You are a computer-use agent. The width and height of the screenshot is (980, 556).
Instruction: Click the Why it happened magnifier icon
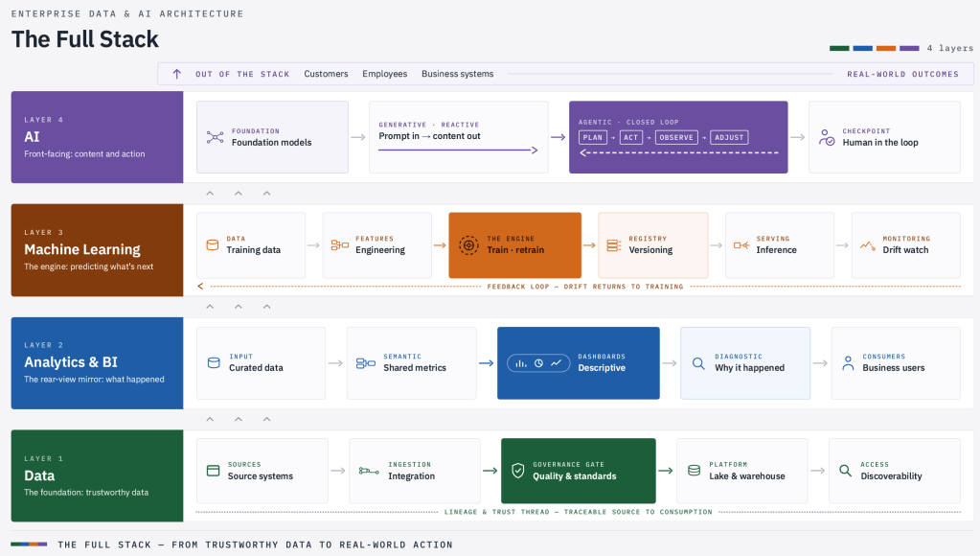pyautogui.click(x=698, y=362)
